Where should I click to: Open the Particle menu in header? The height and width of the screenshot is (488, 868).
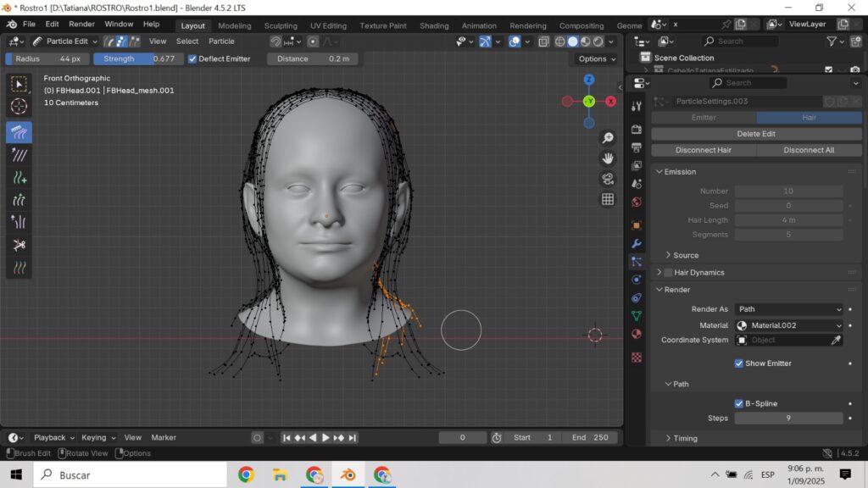click(x=221, y=41)
